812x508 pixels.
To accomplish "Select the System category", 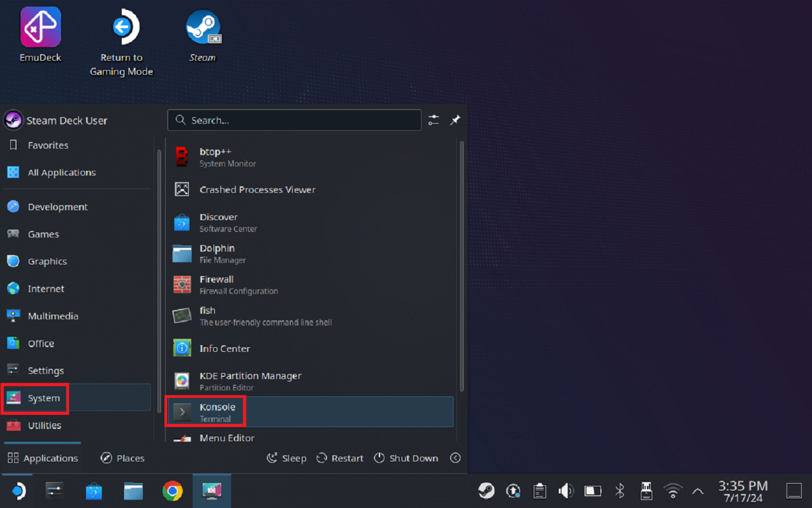I will (77, 398).
